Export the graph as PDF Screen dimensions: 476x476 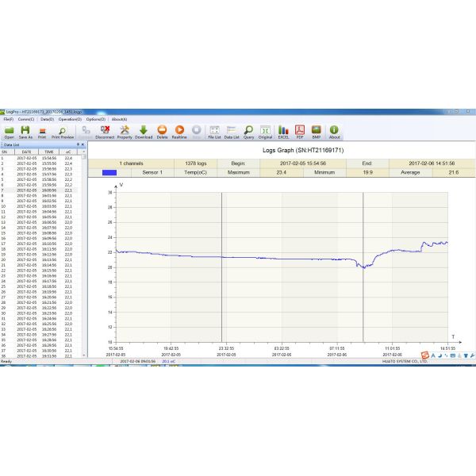(x=301, y=130)
